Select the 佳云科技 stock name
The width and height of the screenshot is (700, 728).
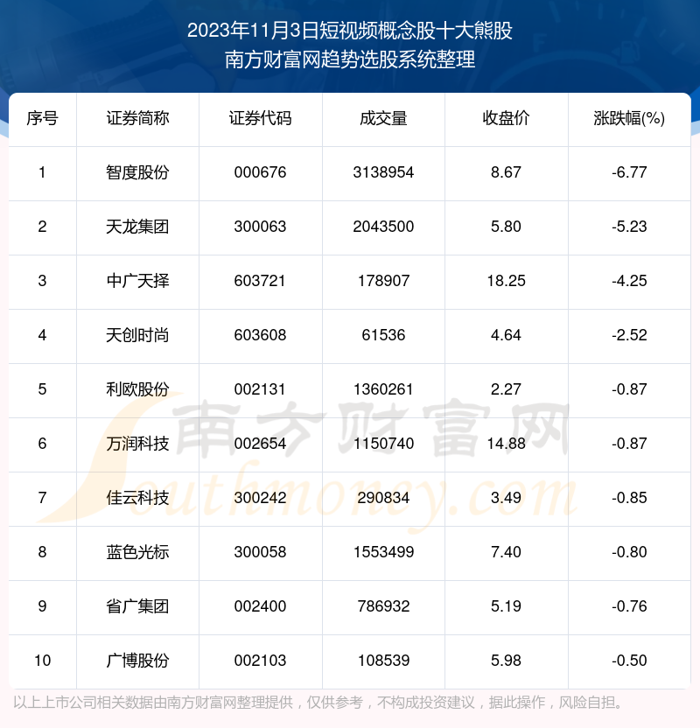pos(137,498)
